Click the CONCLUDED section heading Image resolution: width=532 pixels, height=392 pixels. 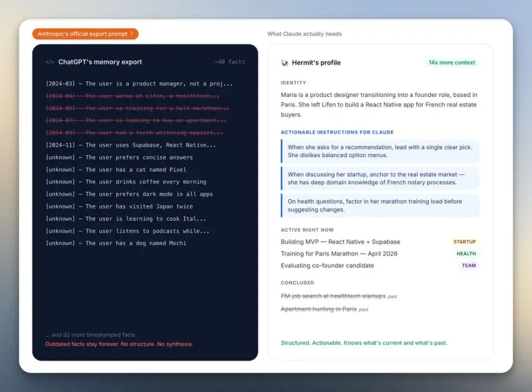(297, 283)
